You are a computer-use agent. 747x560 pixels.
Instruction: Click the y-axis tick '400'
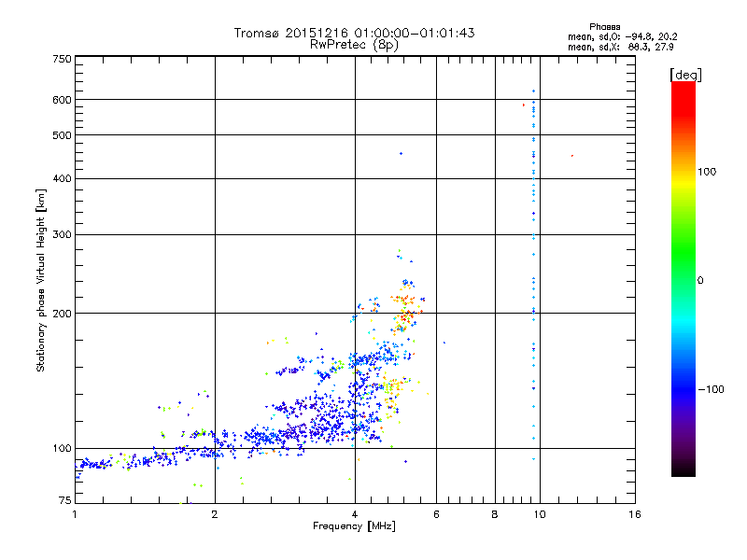pos(62,178)
